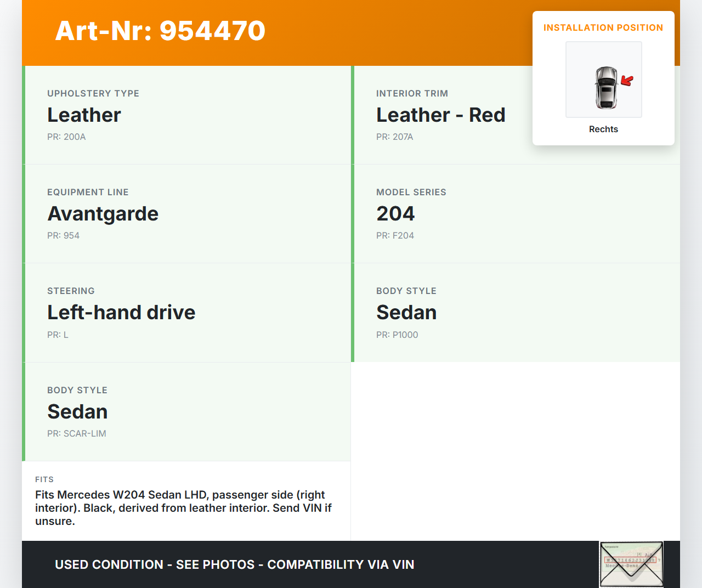Select the Avantgarde equipment line value

pos(103,213)
